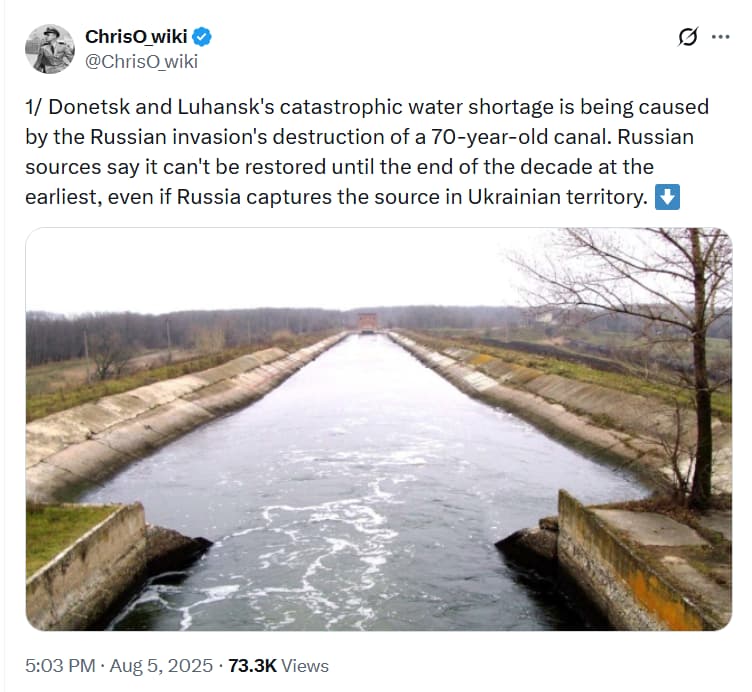The image size is (752, 692).
Task: Click the Grok explain-post icon
Action: coord(688,37)
